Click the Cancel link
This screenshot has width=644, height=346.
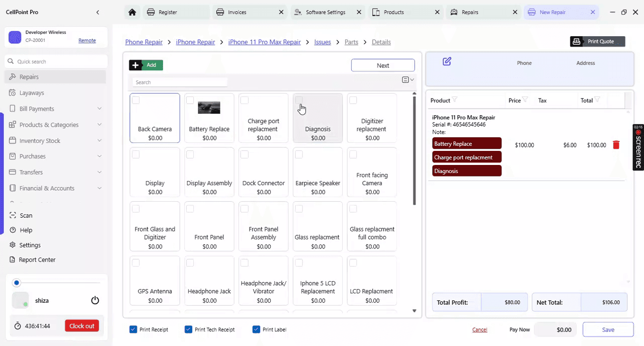[479, 329]
